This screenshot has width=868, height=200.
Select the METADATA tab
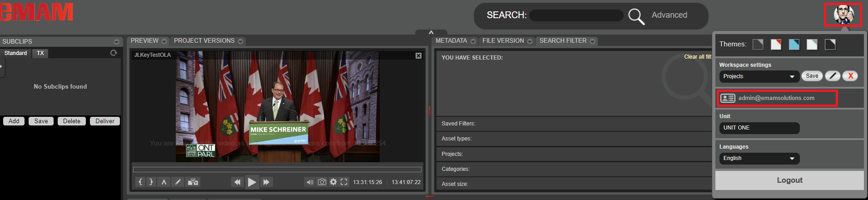[451, 40]
